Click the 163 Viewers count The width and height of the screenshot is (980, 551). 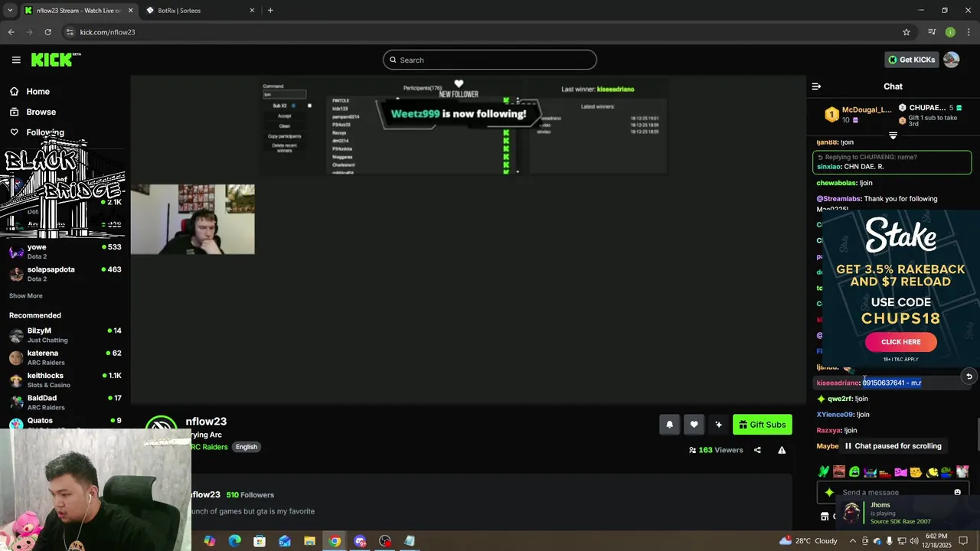point(716,450)
